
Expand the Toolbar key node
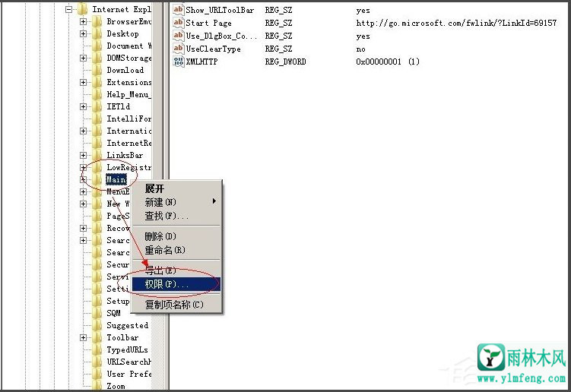click(83, 338)
